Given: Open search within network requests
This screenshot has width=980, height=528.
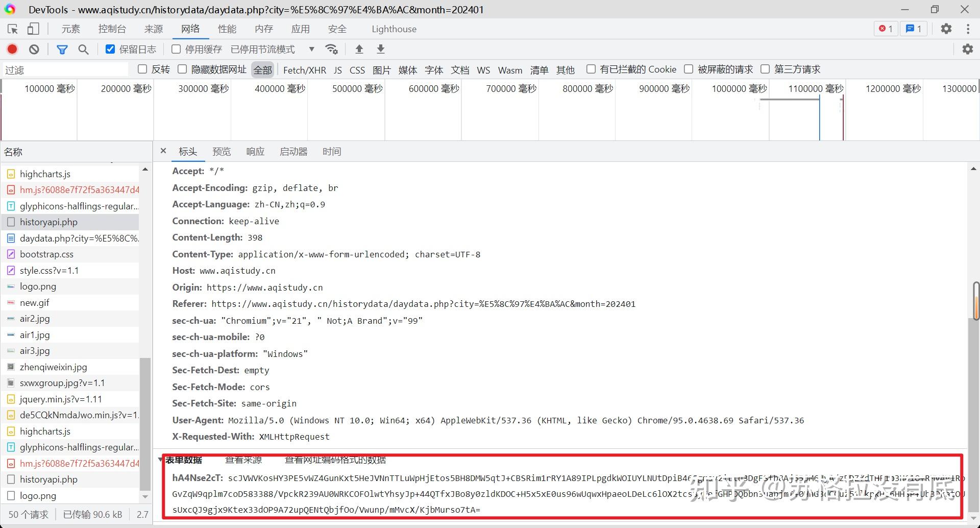Looking at the screenshot, I should 83,49.
